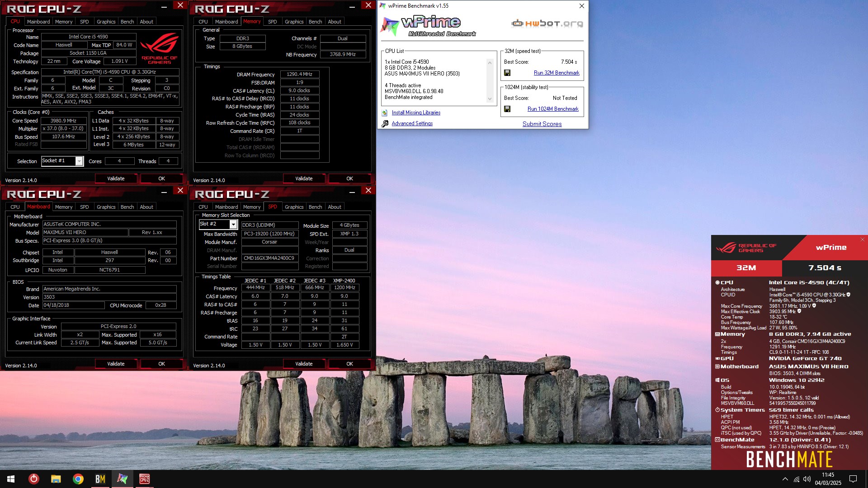Open the Advanced Settings link
The width and height of the screenshot is (868, 488).
click(x=412, y=123)
